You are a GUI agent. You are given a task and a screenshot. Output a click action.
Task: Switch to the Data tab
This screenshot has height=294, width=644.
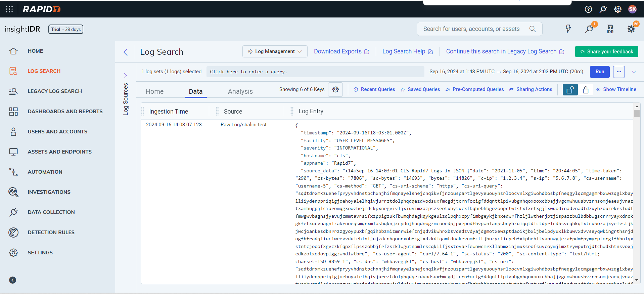point(196,91)
